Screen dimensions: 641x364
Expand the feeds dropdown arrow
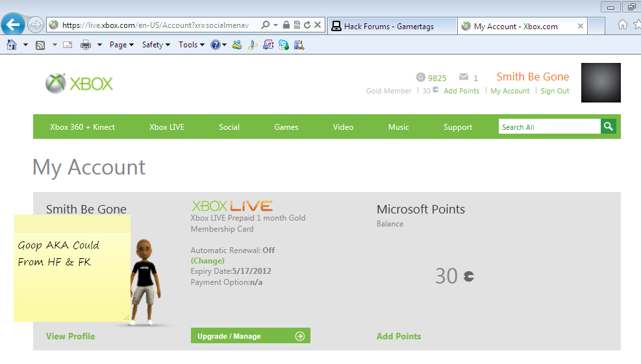click(55, 45)
